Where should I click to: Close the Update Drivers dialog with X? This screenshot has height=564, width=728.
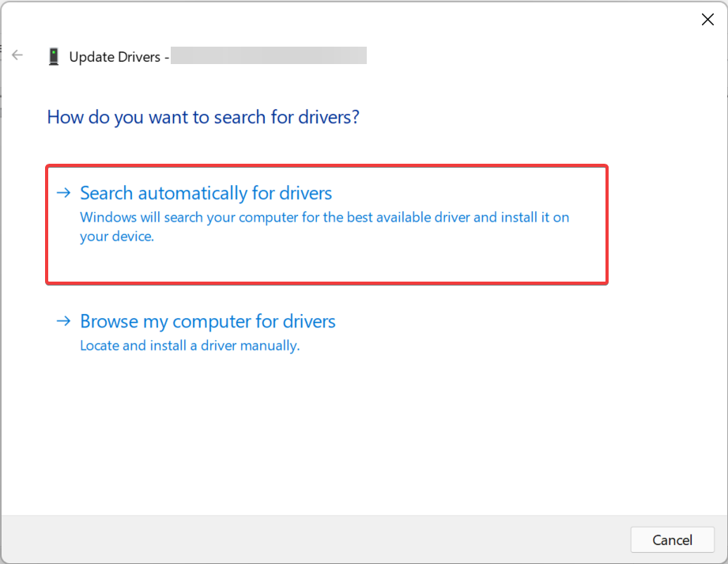coord(707,19)
